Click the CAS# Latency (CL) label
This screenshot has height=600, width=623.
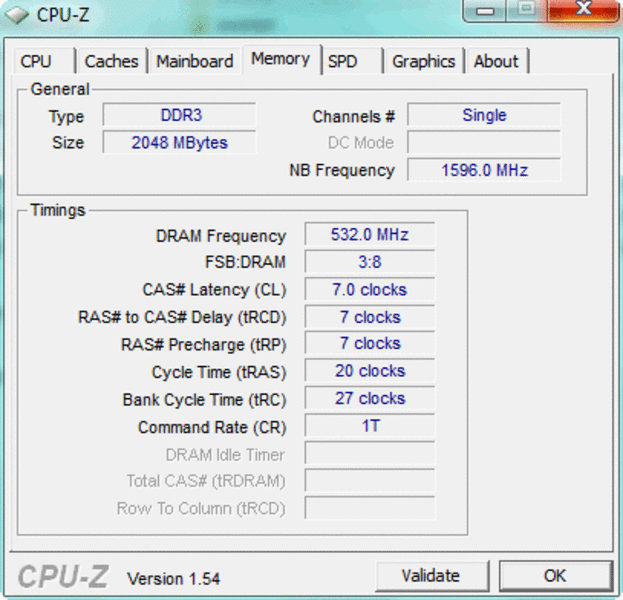click(215, 290)
